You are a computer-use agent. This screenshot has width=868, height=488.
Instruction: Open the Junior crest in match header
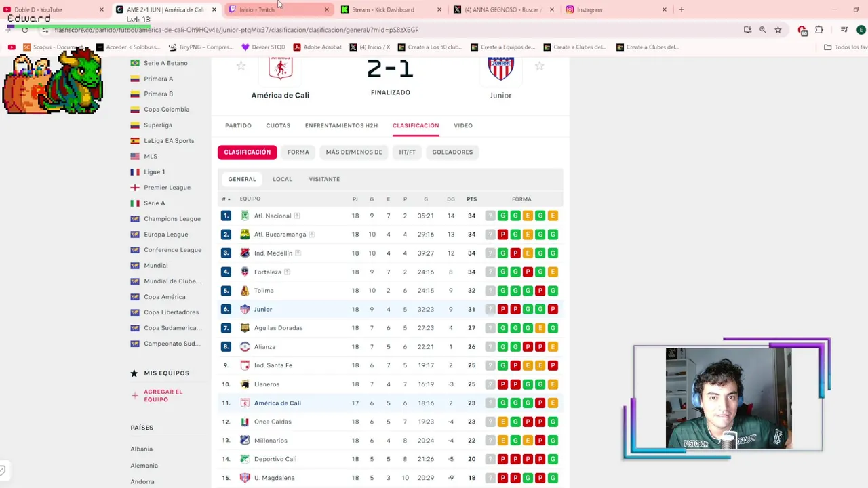(500, 68)
